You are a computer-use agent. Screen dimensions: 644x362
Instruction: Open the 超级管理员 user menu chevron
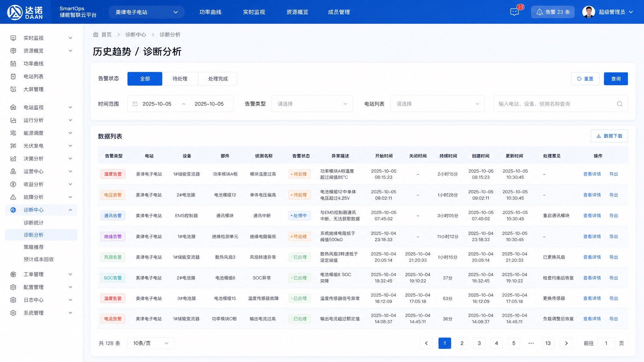click(x=631, y=12)
